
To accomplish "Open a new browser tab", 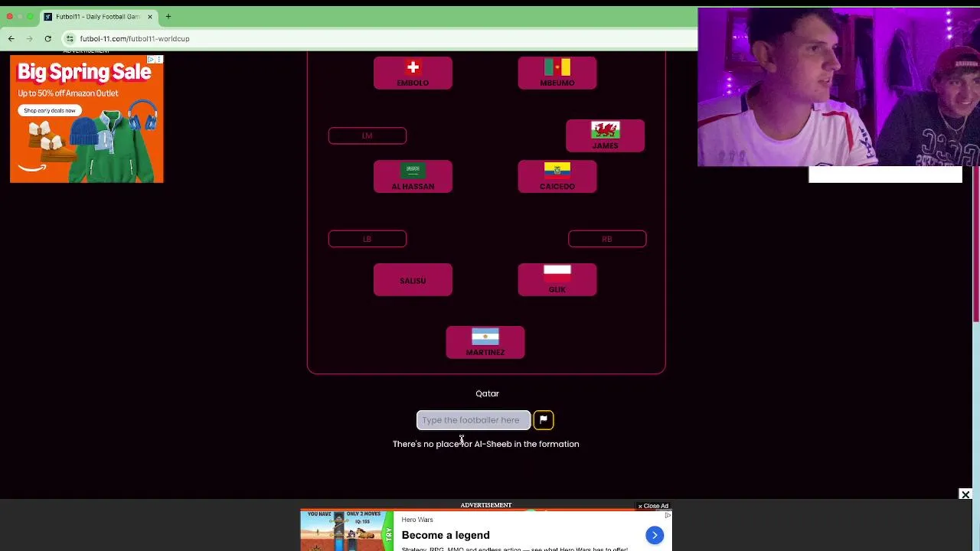I will click(168, 16).
